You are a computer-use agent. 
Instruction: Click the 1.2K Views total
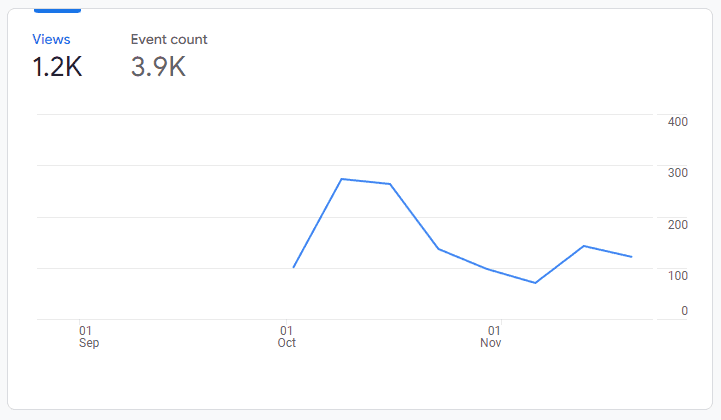pos(57,67)
